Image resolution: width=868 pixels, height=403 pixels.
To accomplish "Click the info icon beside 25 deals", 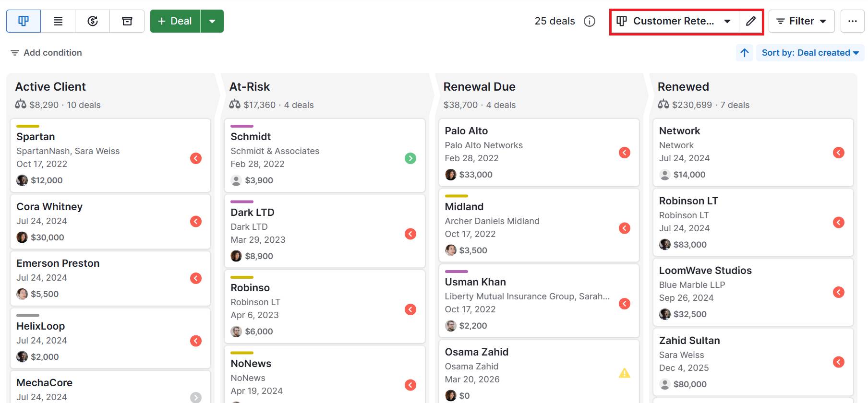I will [590, 21].
